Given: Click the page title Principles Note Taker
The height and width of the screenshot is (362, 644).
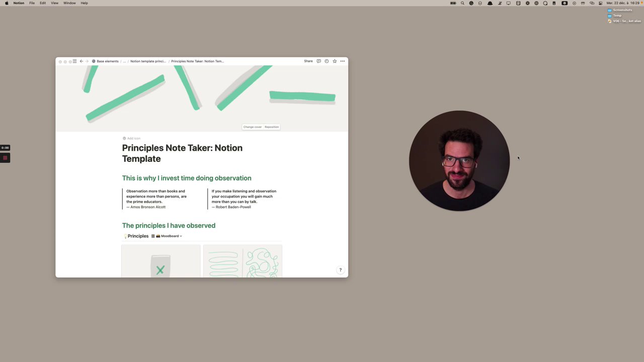Looking at the screenshot, I should [182, 153].
